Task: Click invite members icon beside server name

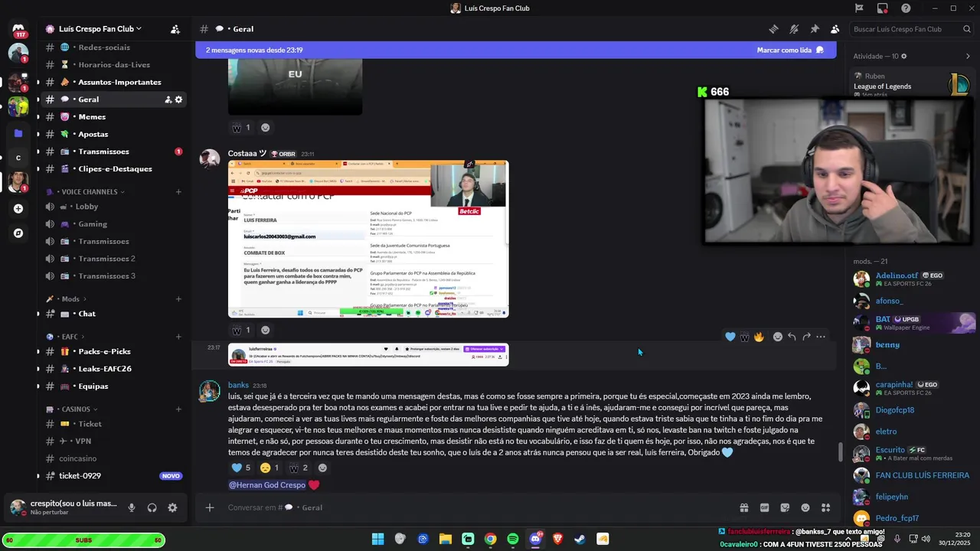Action: point(175,29)
